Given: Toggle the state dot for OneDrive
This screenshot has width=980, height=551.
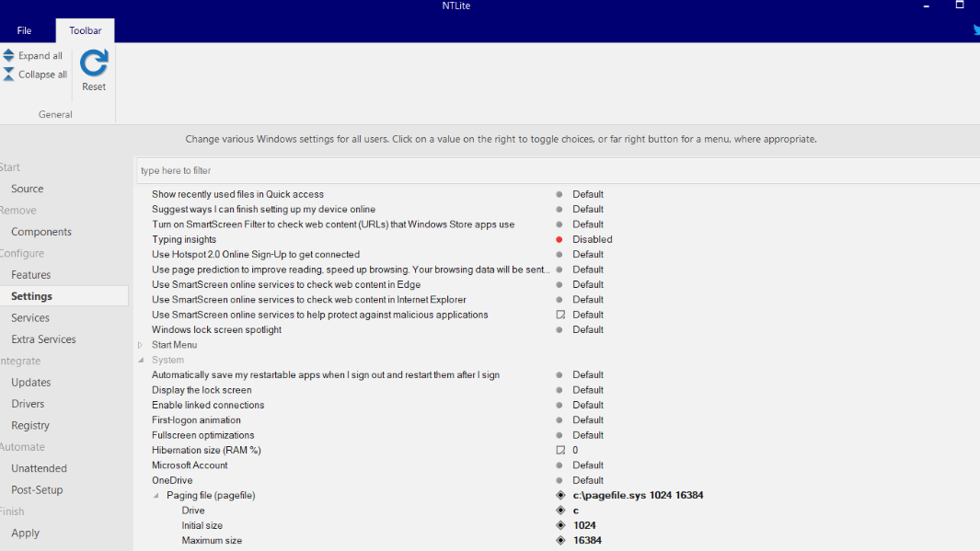Looking at the screenshot, I should [559, 480].
